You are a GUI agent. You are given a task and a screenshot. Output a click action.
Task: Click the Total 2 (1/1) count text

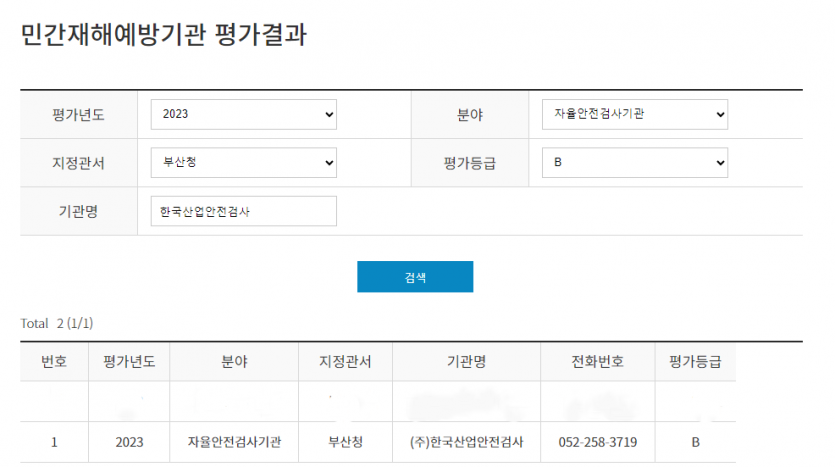[x=57, y=324]
